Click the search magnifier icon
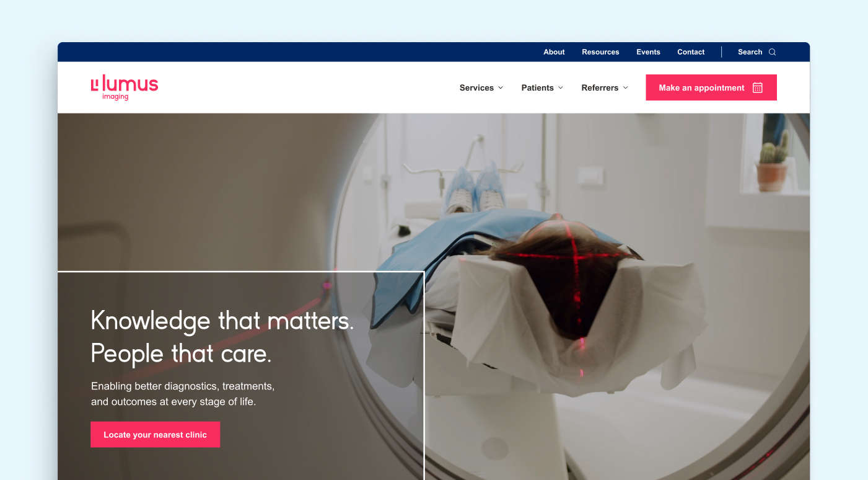Screen dimensions: 868x480 pos(772,52)
